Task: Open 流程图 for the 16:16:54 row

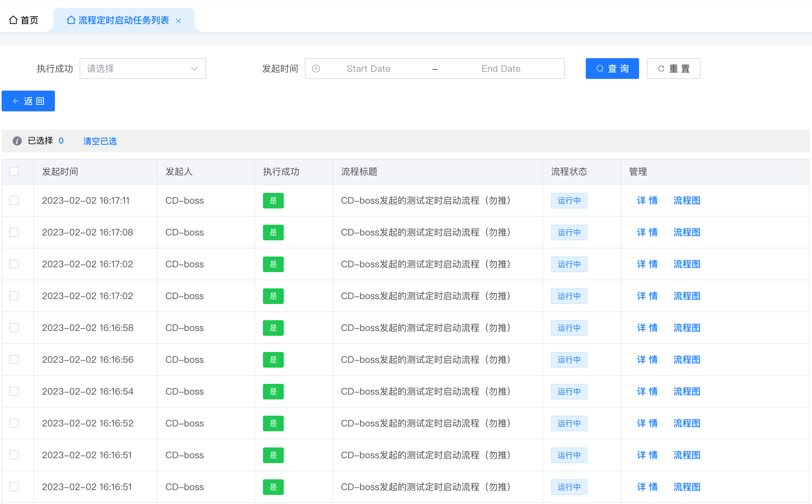Action: pyautogui.click(x=687, y=391)
